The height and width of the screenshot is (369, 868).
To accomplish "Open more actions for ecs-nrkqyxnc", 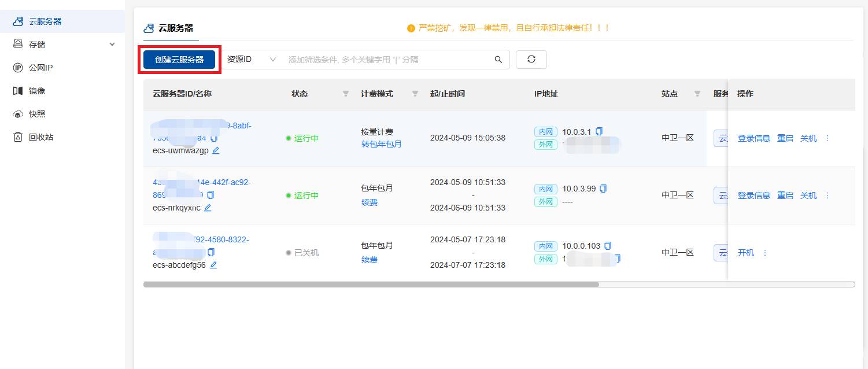I will [828, 196].
